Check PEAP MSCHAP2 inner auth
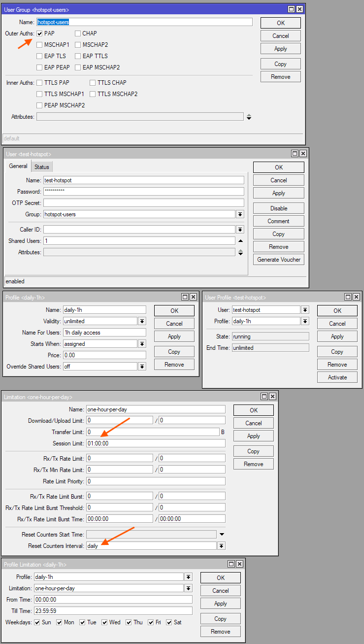 pyautogui.click(x=39, y=105)
